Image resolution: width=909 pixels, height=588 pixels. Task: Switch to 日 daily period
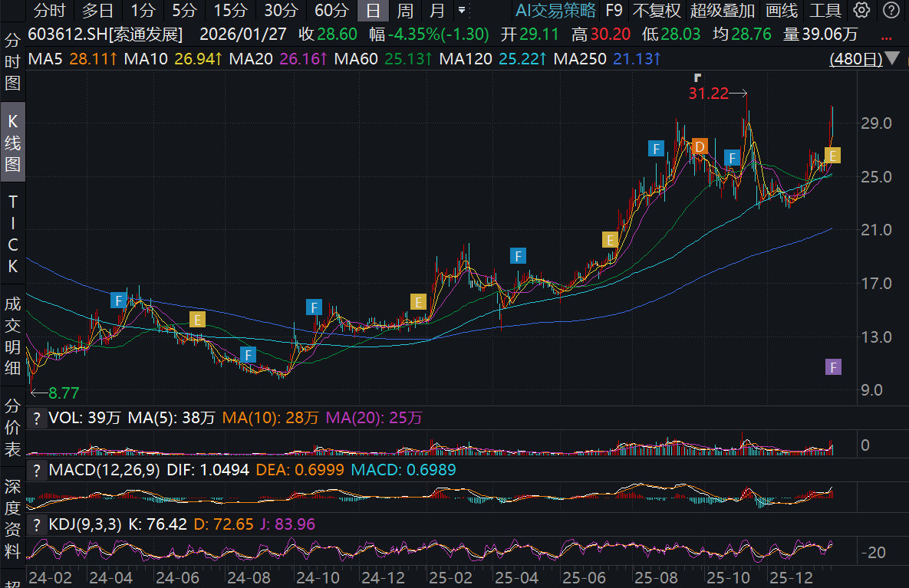pyautogui.click(x=372, y=11)
